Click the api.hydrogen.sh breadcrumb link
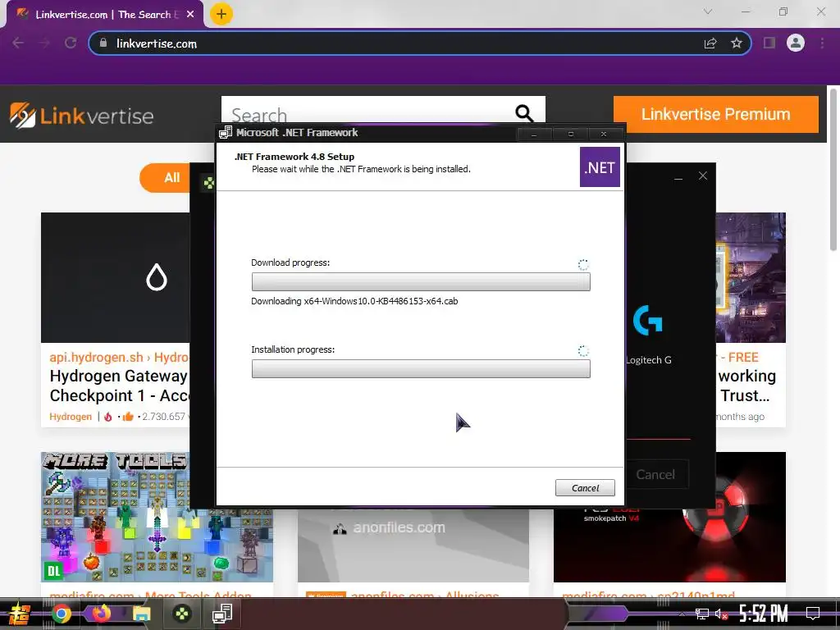Image resolution: width=840 pixels, height=630 pixels. pyautogui.click(x=97, y=358)
